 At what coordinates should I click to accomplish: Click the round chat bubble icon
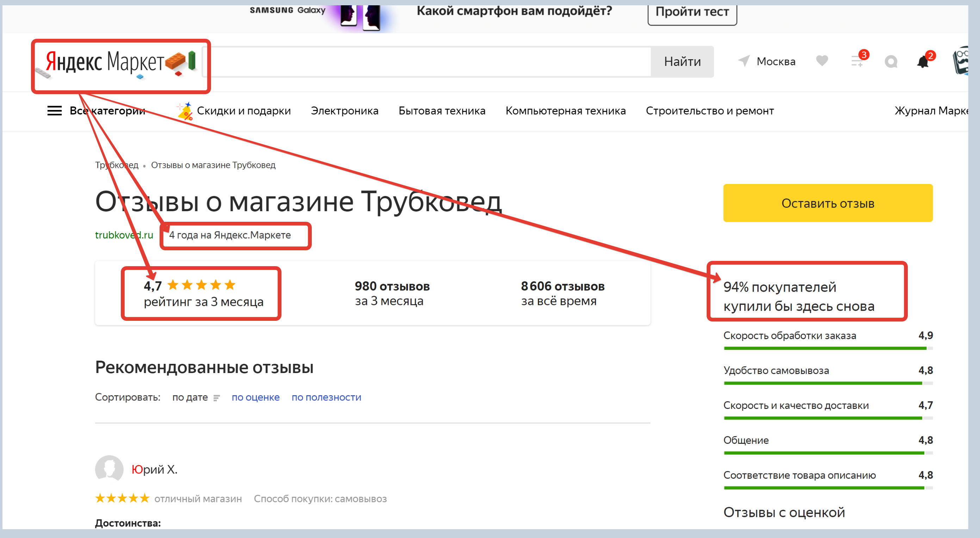tap(891, 62)
